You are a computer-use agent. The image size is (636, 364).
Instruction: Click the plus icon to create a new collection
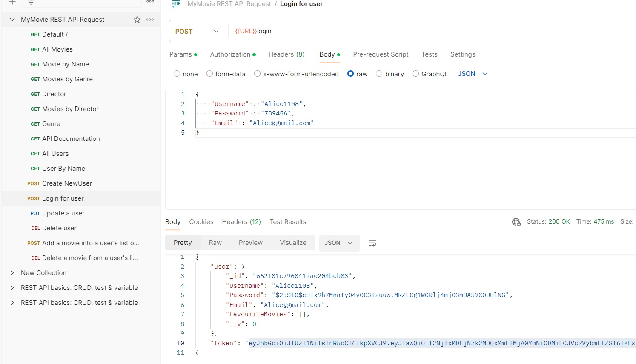click(x=12, y=2)
